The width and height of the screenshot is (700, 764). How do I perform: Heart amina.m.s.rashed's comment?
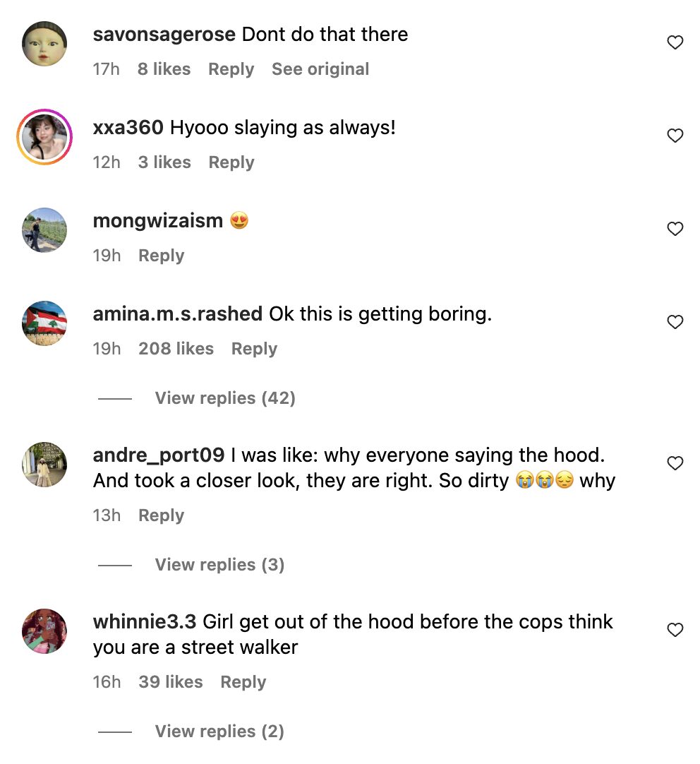(675, 323)
